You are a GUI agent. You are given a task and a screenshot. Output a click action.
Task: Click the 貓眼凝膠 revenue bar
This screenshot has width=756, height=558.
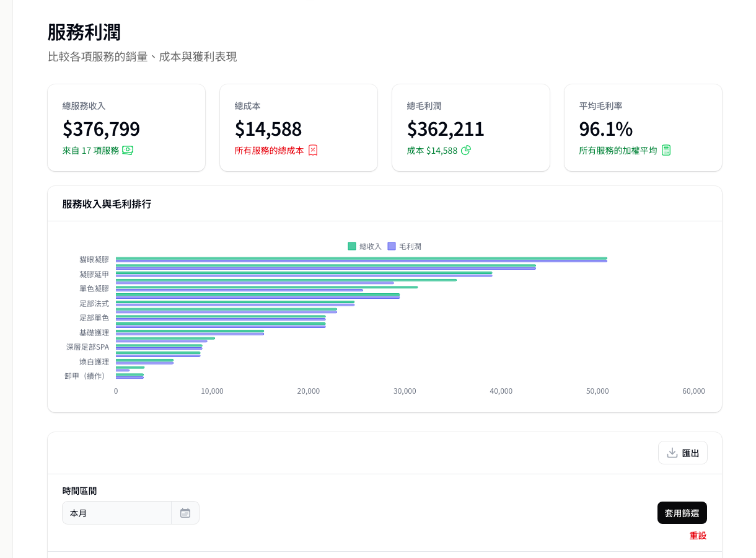(359, 259)
